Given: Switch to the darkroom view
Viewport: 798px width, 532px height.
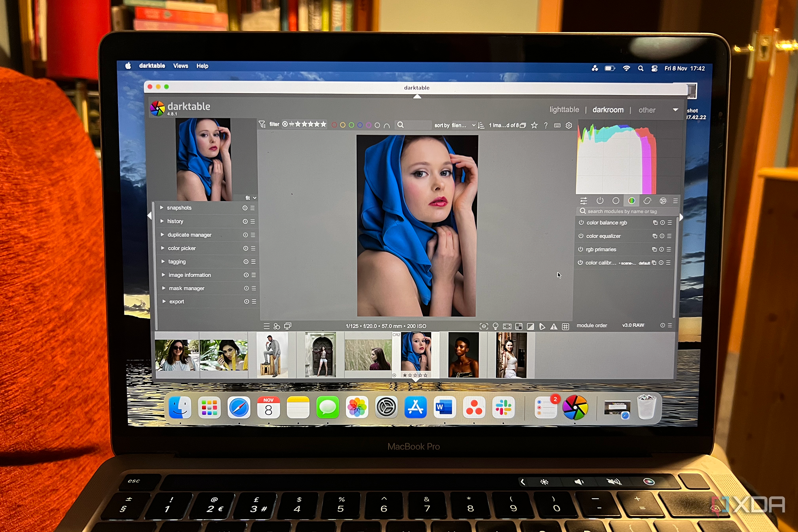Looking at the screenshot, I should pyautogui.click(x=608, y=110).
